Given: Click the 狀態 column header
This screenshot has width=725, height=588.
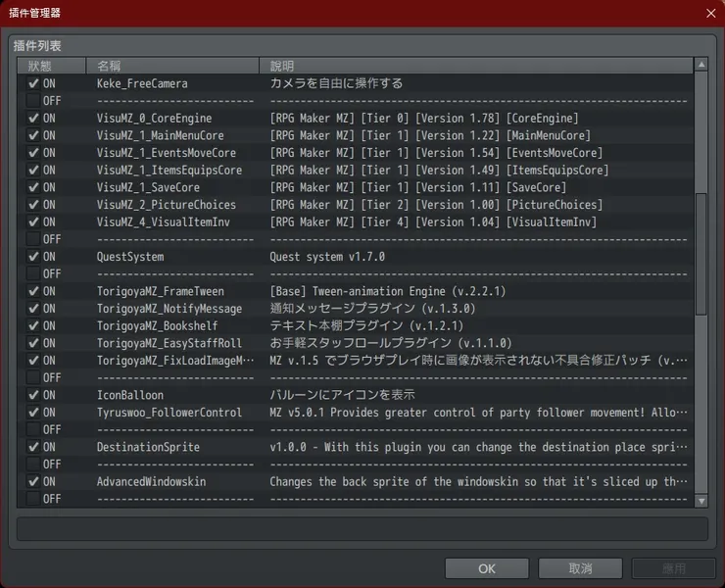Looking at the screenshot, I should pyautogui.click(x=51, y=66).
